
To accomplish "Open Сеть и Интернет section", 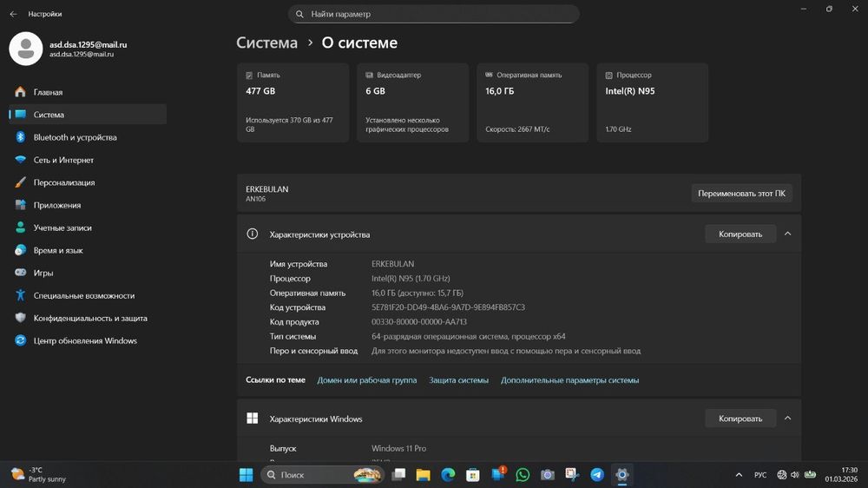I will 88,160.
